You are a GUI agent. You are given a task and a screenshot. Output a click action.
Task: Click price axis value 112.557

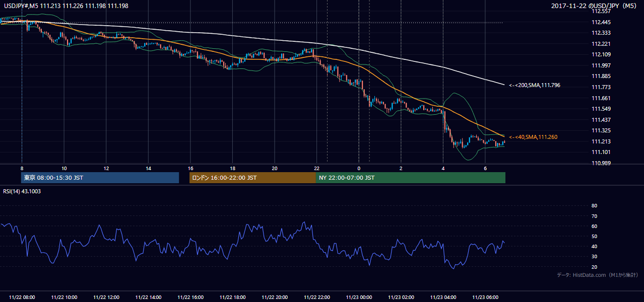[x=601, y=11]
